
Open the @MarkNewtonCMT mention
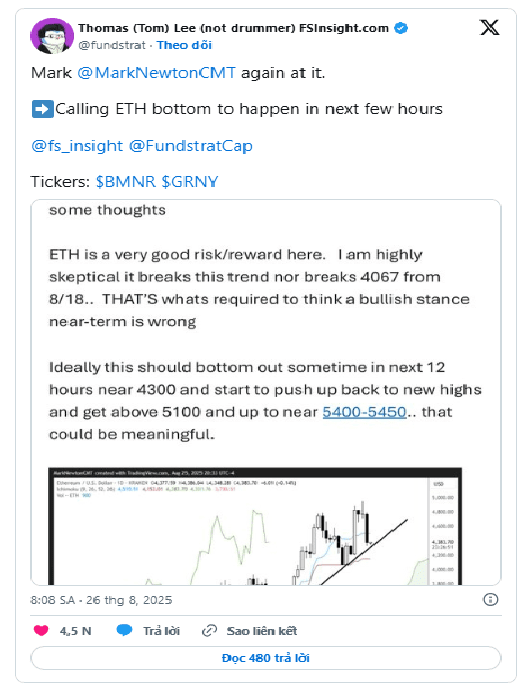pos(156,73)
